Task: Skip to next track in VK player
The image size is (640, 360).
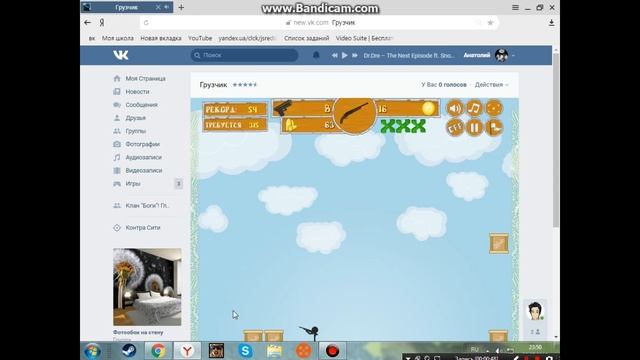Action: (x=355, y=55)
